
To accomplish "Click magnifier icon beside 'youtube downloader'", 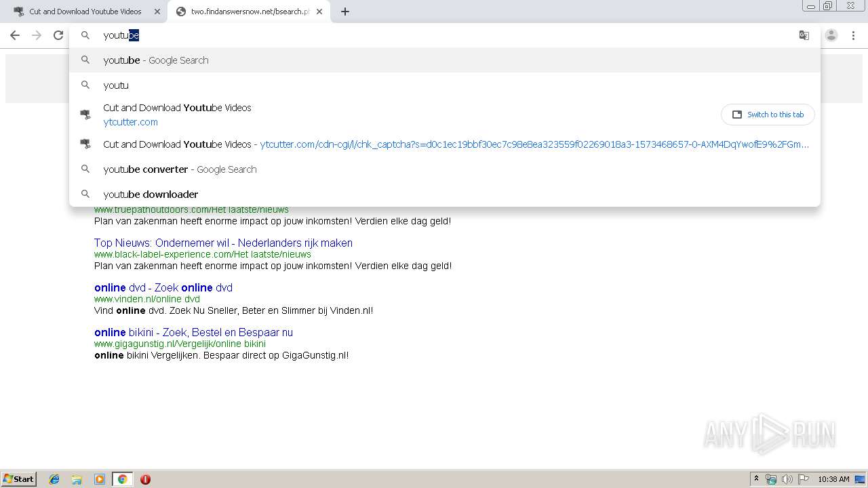I will (x=85, y=195).
